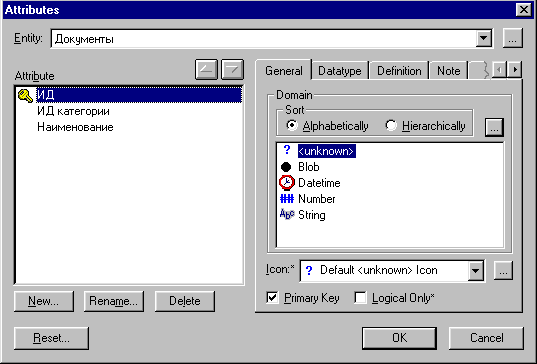
Task: Open the Definition tab
Action: [399, 71]
